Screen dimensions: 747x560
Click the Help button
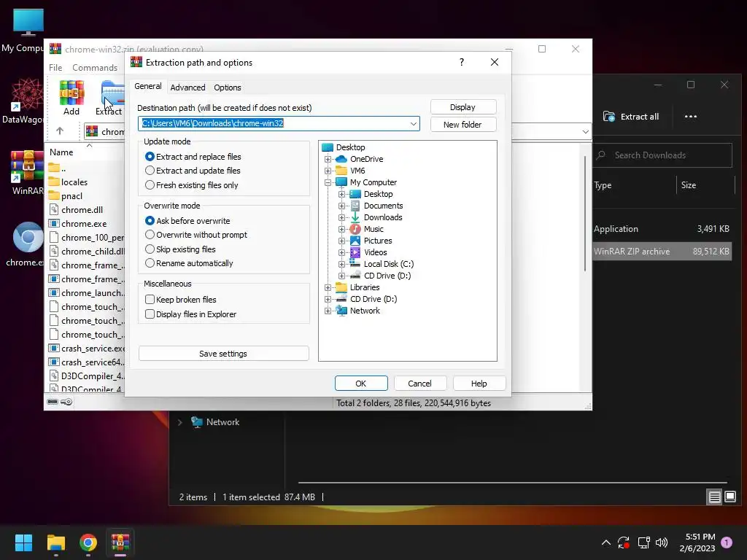(x=479, y=384)
